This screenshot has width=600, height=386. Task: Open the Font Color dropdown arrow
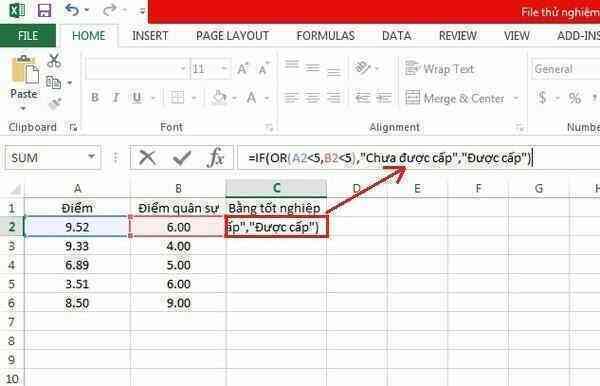[267, 98]
